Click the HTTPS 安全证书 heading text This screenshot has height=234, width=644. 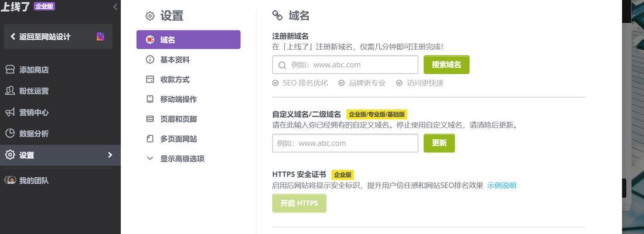coord(299,174)
